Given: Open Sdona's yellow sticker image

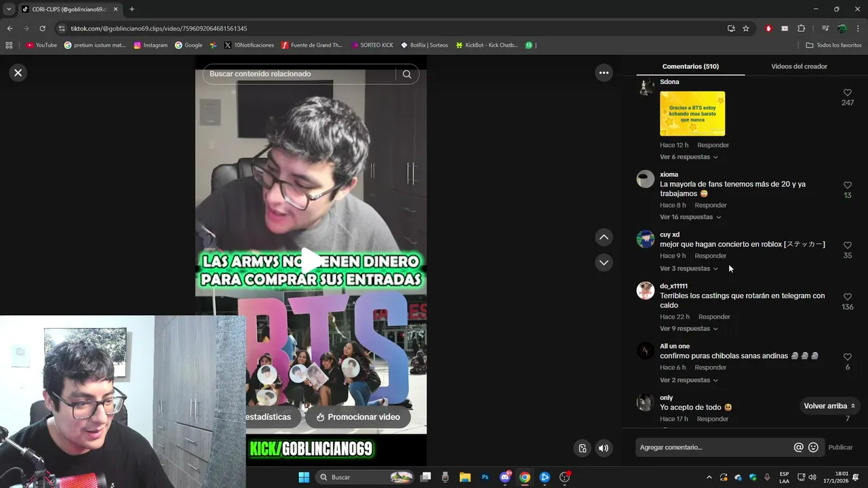Looking at the screenshot, I should click(x=692, y=114).
